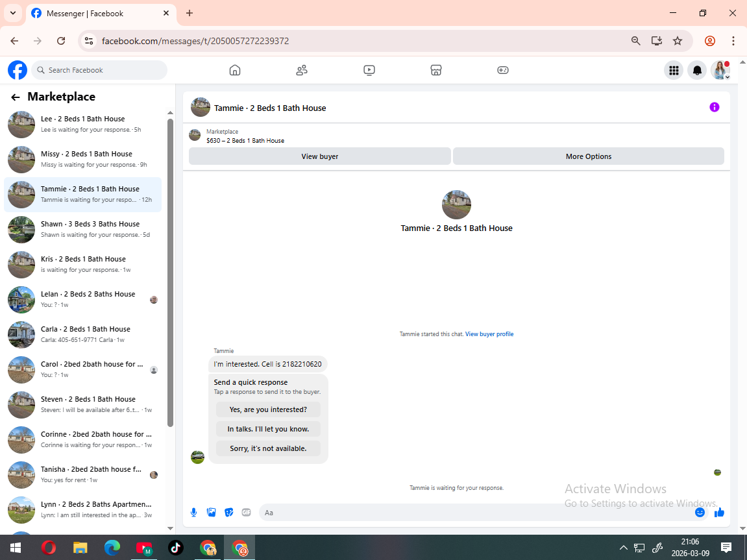Screen dimensions: 747x560
Task: Click the address bar URL
Action: pyautogui.click(x=195, y=41)
